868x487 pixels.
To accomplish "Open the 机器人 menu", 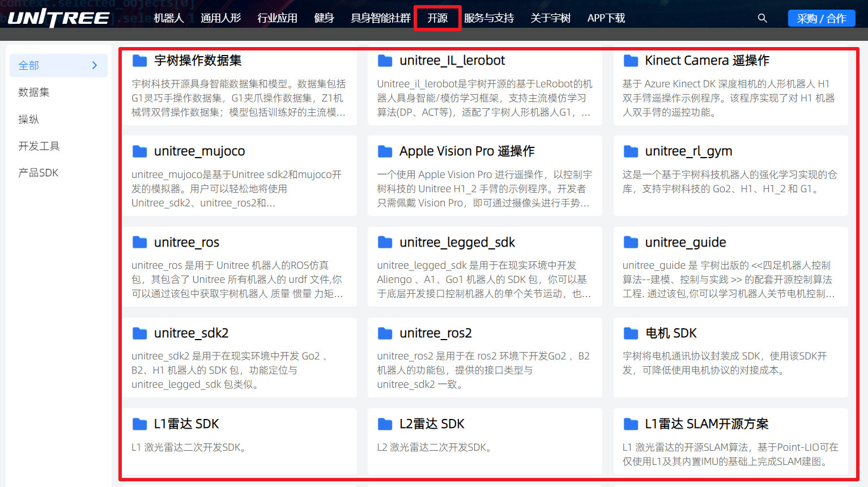I will click(x=169, y=18).
